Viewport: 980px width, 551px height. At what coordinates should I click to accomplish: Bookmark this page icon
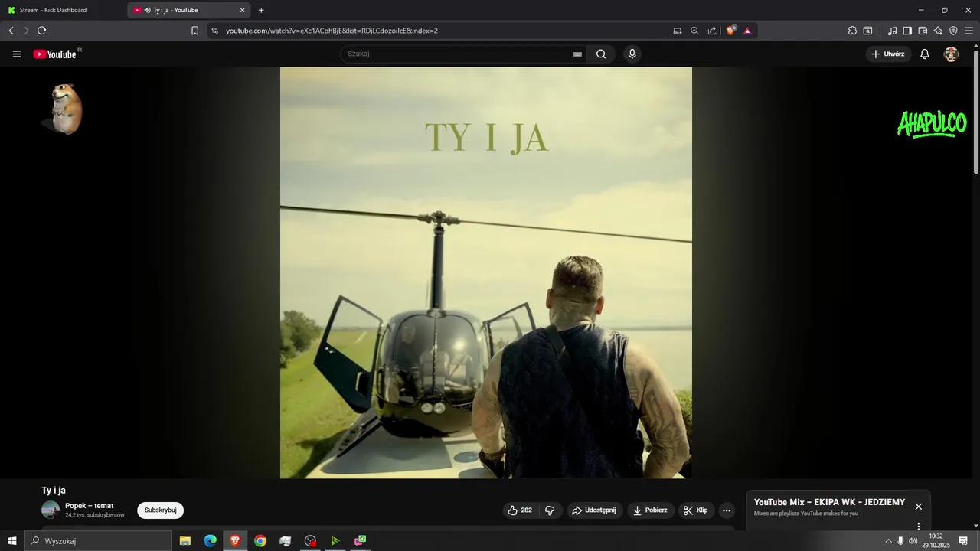point(195,31)
